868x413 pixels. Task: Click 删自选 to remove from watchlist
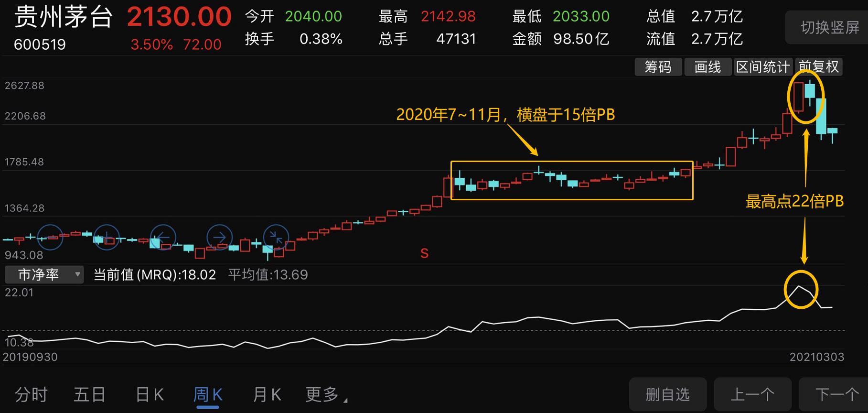[x=668, y=394]
